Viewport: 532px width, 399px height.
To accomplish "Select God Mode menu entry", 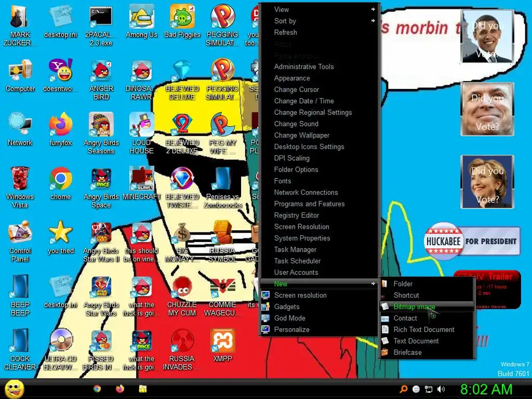I will pyautogui.click(x=318, y=318).
